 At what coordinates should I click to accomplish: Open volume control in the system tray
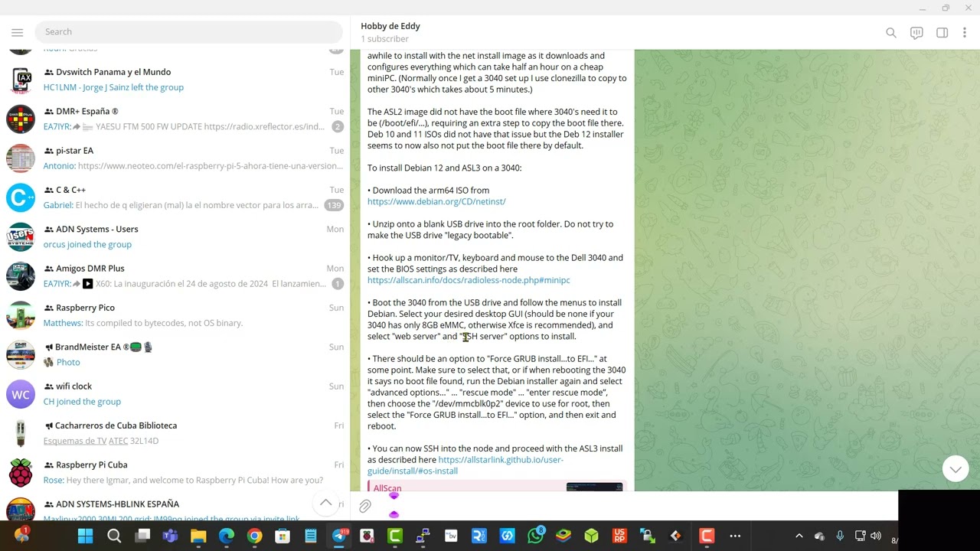(876, 536)
